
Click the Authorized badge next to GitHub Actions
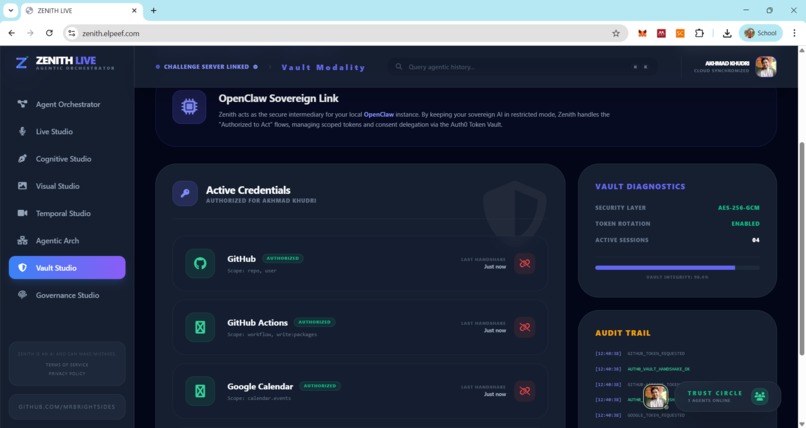point(315,322)
